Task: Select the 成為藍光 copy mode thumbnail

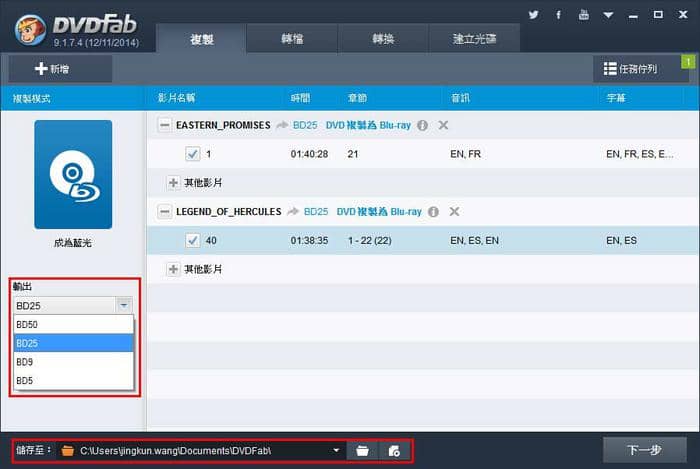Action: pos(73,174)
